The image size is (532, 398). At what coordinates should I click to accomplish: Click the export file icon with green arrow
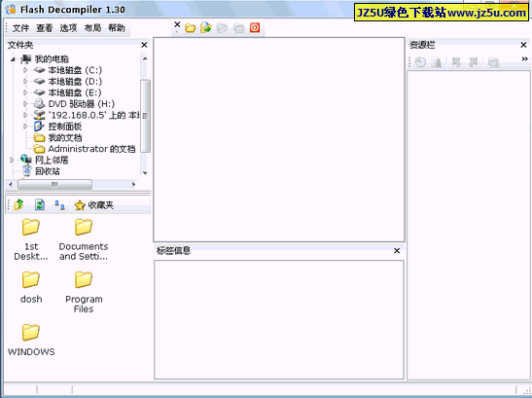click(x=206, y=28)
